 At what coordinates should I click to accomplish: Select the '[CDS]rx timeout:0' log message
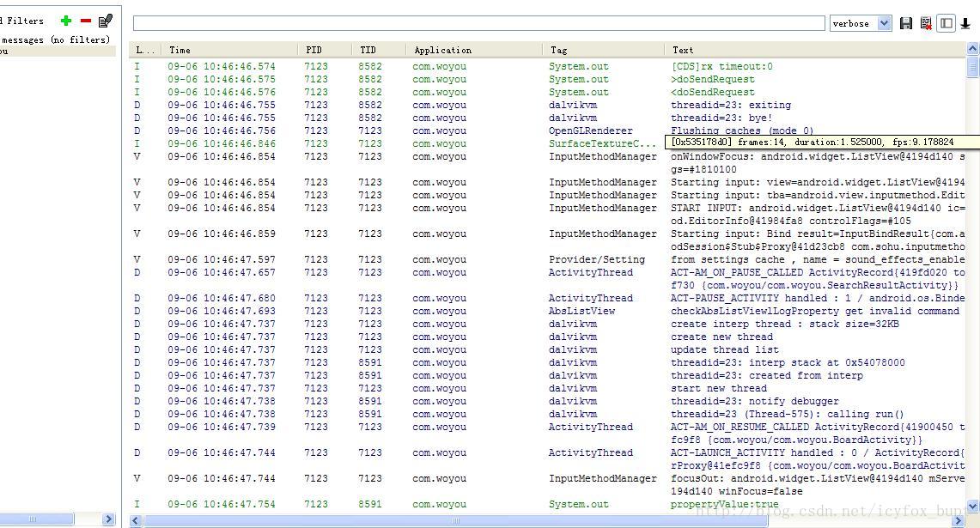(721, 66)
